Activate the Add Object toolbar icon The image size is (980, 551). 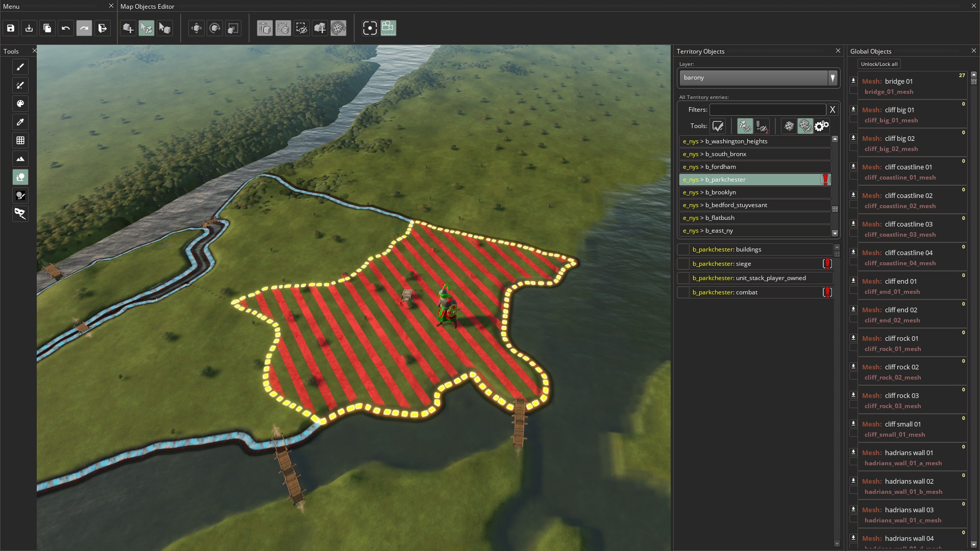tap(128, 28)
